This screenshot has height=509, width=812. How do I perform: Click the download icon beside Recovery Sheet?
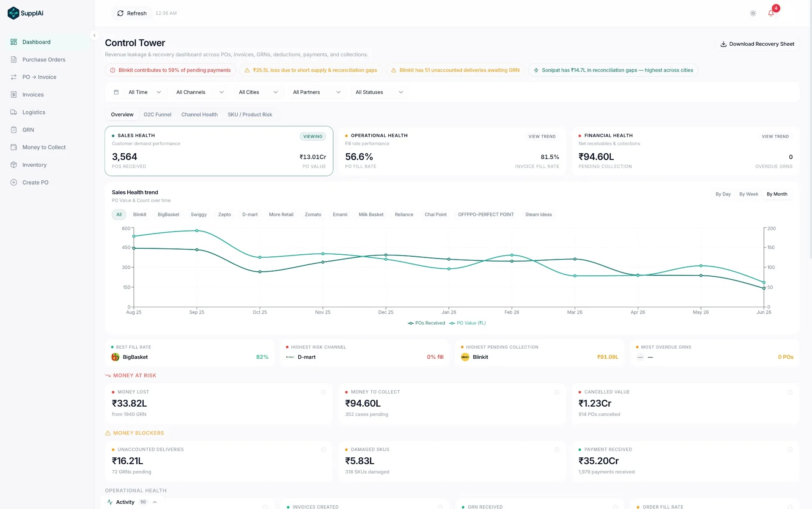tap(724, 44)
